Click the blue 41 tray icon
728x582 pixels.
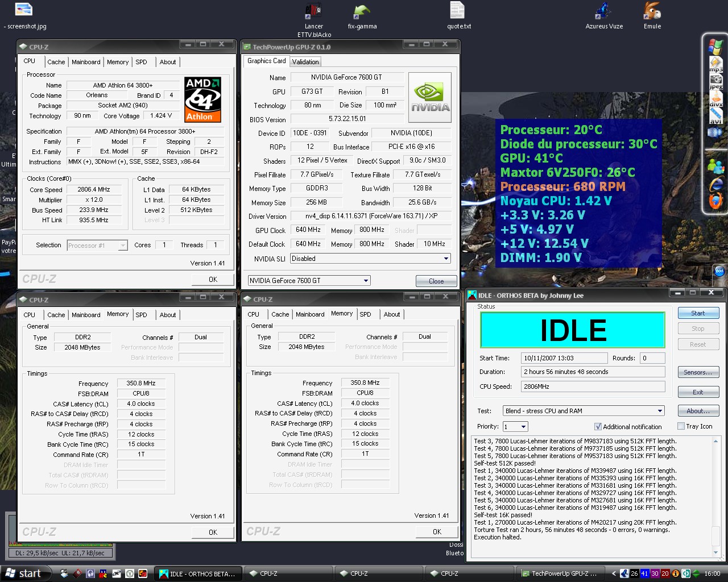click(644, 573)
